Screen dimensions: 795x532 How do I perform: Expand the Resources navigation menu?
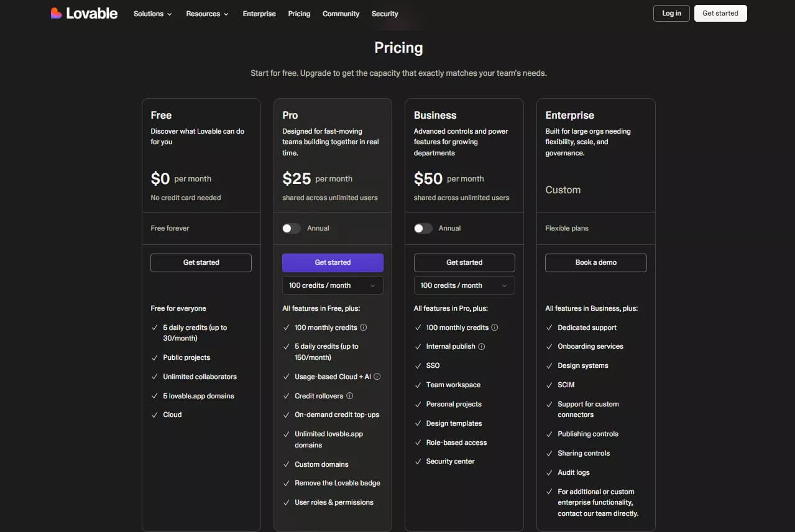point(207,14)
